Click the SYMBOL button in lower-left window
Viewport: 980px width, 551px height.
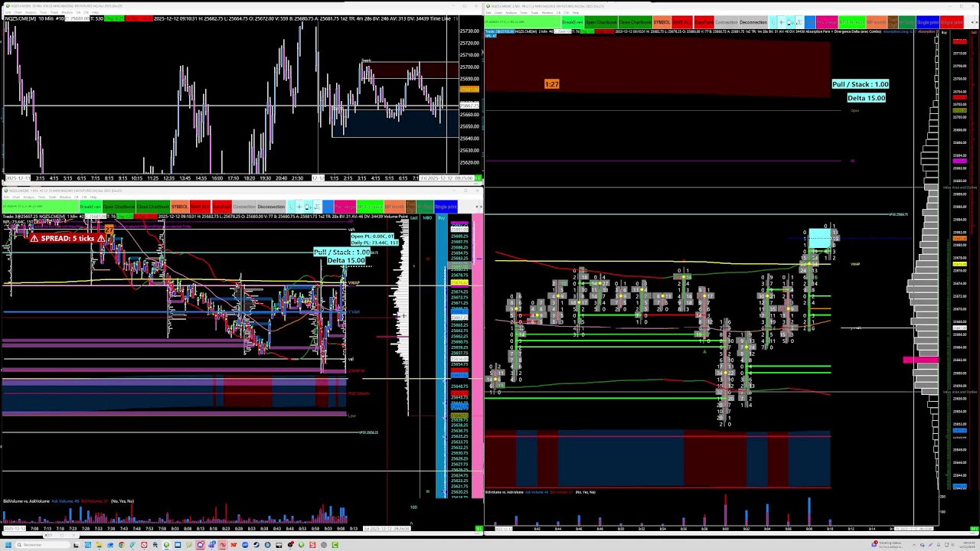[179, 207]
